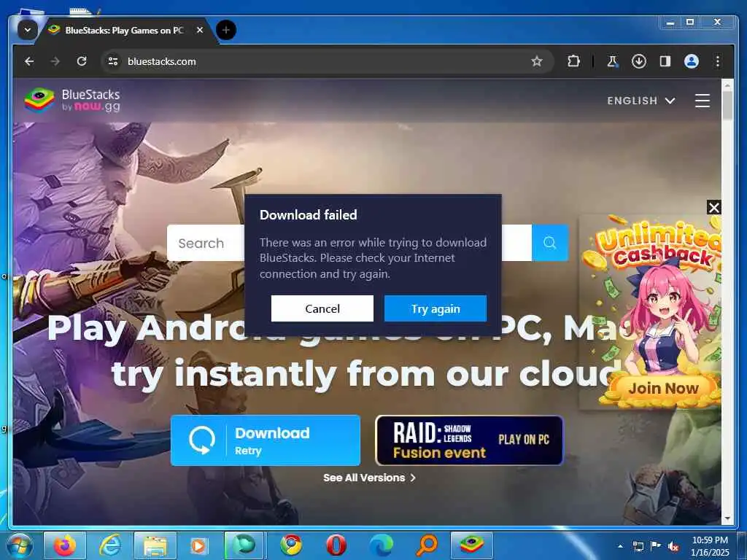Screen dimensions: 747x560
Task: Open the RAID Shadow Legends Play on PC banner
Action: tap(470, 440)
